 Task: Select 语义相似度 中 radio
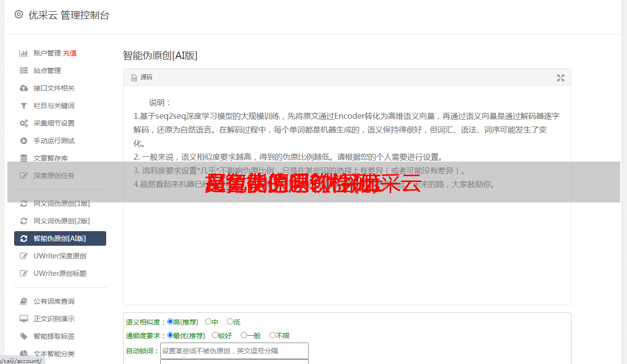point(208,322)
